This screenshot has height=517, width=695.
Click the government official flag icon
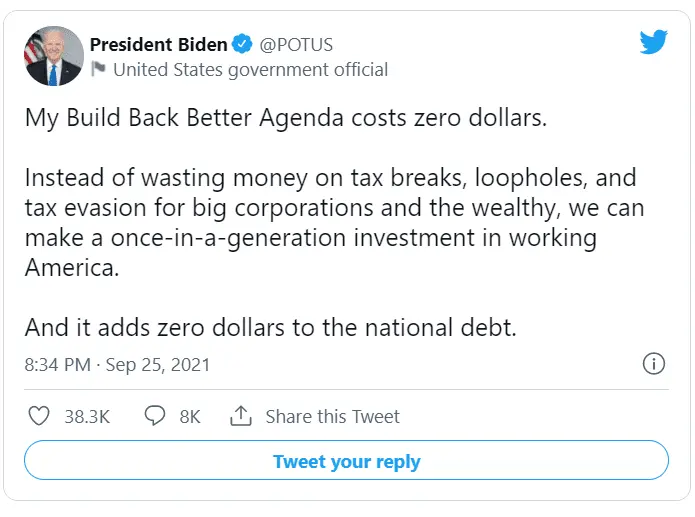[x=98, y=69]
